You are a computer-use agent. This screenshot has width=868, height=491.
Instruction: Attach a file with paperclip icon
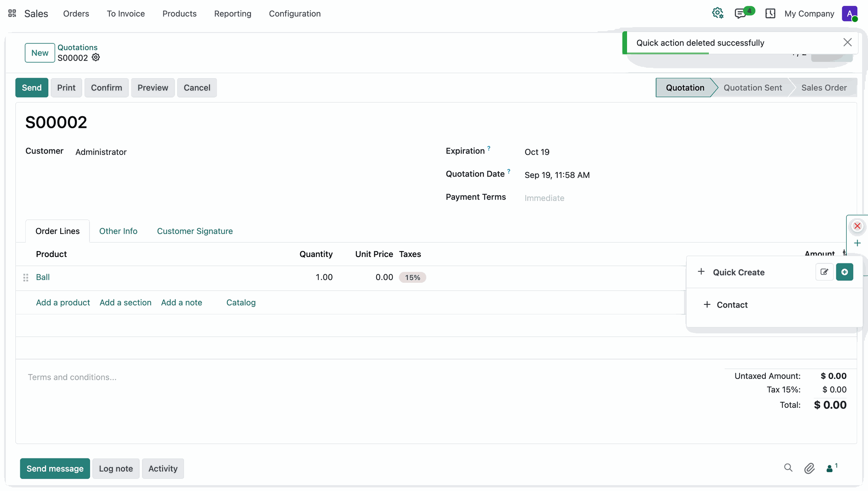[809, 468]
